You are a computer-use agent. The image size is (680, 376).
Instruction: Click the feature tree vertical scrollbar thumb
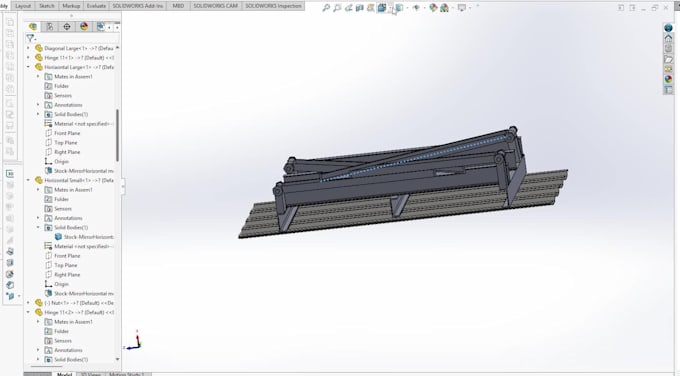(x=117, y=135)
